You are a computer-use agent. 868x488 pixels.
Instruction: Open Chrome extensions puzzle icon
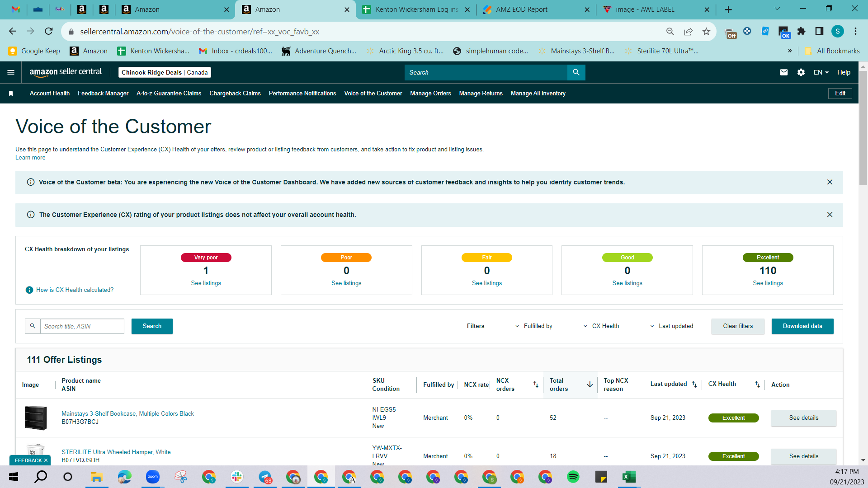point(802,31)
